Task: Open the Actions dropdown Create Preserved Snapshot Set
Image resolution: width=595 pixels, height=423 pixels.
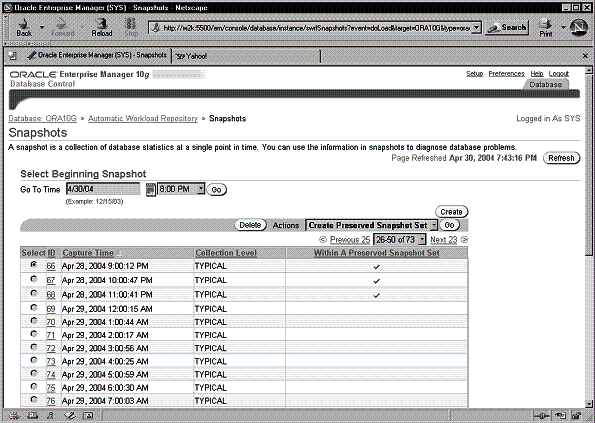Action: coord(371,225)
